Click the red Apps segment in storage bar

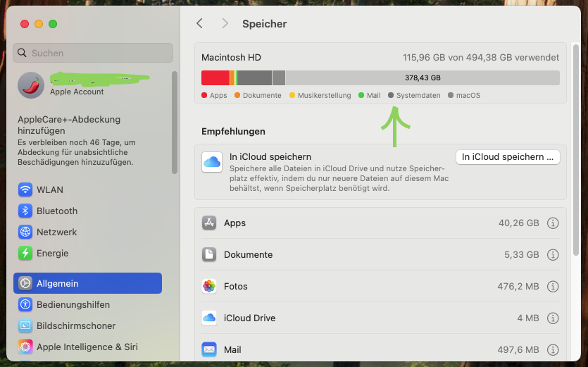point(215,77)
